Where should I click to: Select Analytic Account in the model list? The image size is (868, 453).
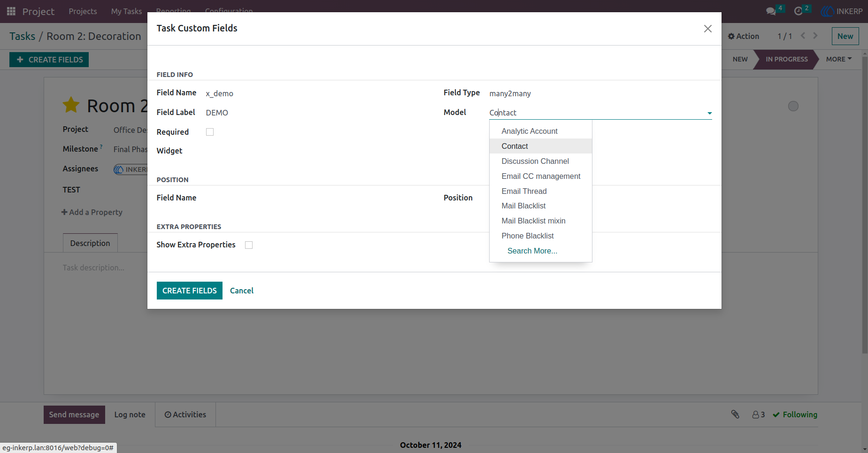point(541,131)
